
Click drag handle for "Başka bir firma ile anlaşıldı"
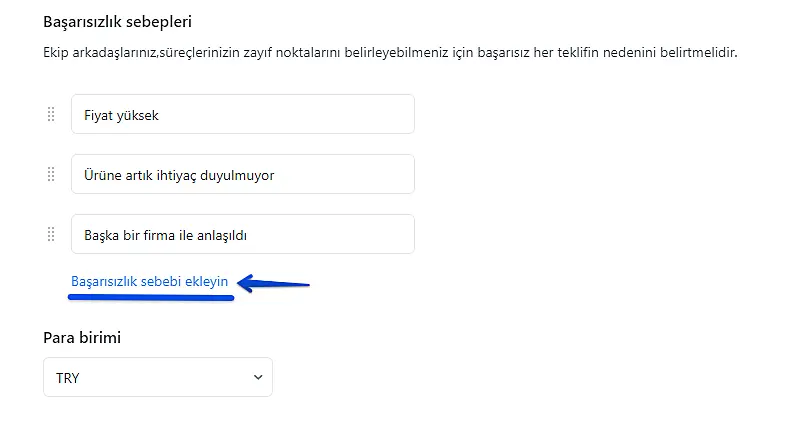point(51,235)
